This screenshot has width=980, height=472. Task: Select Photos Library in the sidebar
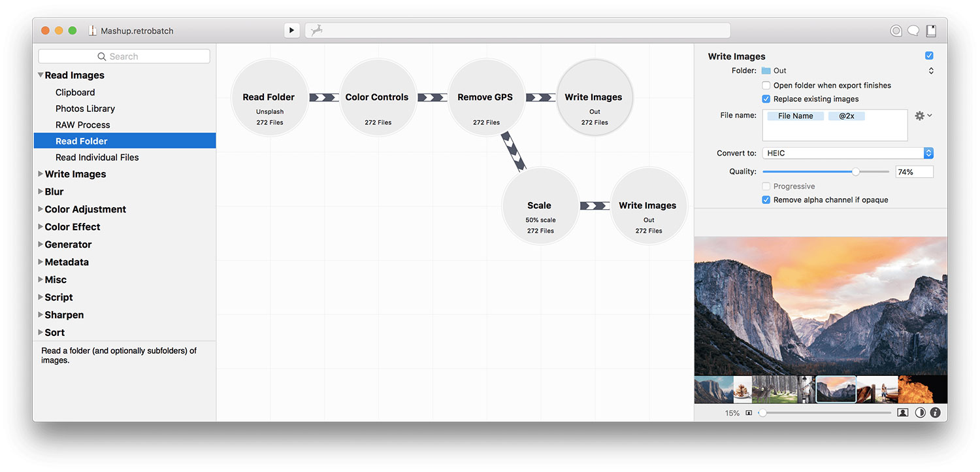(x=85, y=109)
